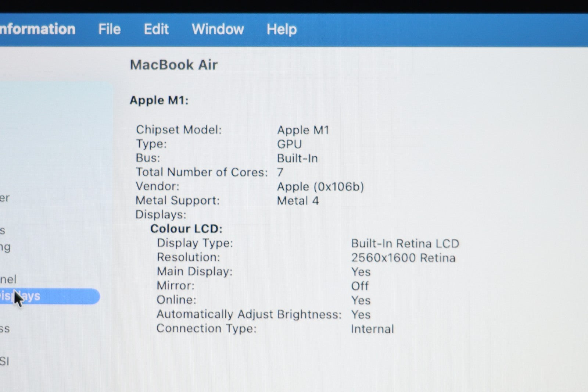
Task: Select sidebar item ending in "ss"
Action: pos(5,329)
